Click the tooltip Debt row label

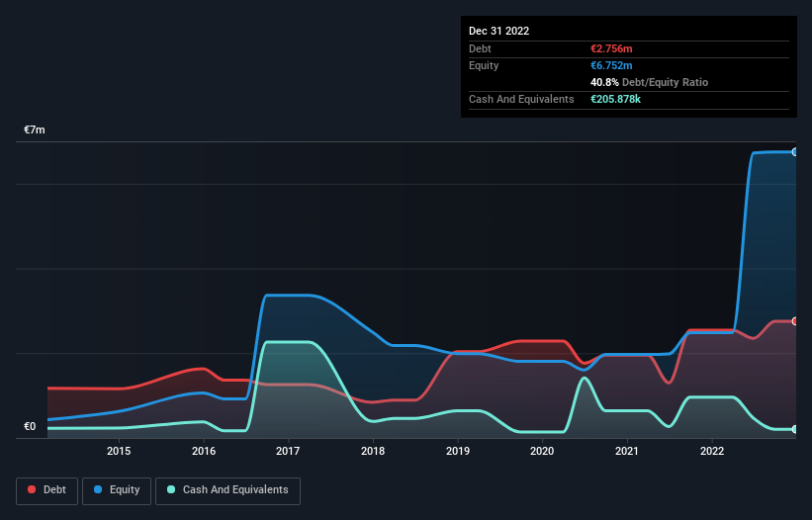tap(480, 48)
